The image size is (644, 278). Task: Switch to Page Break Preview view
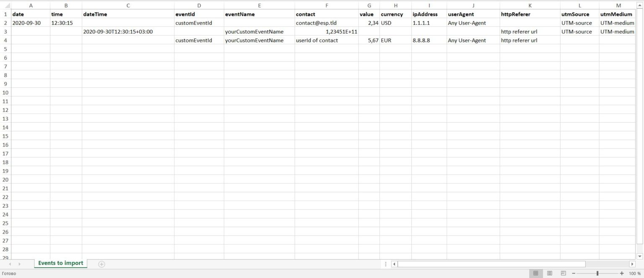(x=563, y=273)
